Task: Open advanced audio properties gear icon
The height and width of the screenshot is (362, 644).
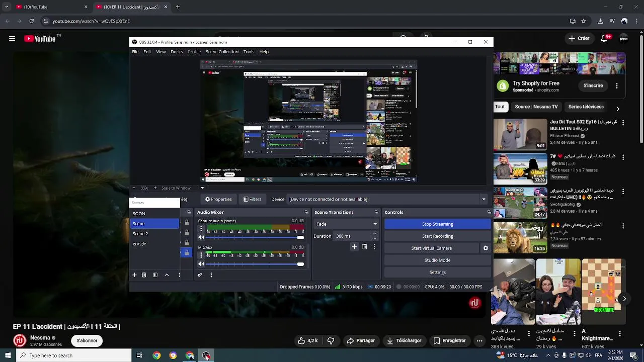Action: (x=200, y=275)
